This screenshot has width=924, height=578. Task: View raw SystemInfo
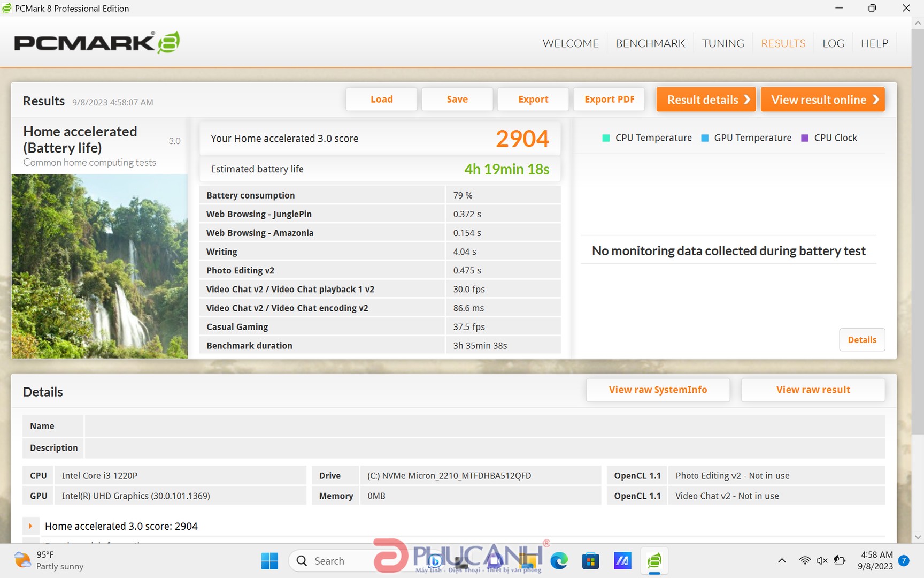click(x=658, y=390)
